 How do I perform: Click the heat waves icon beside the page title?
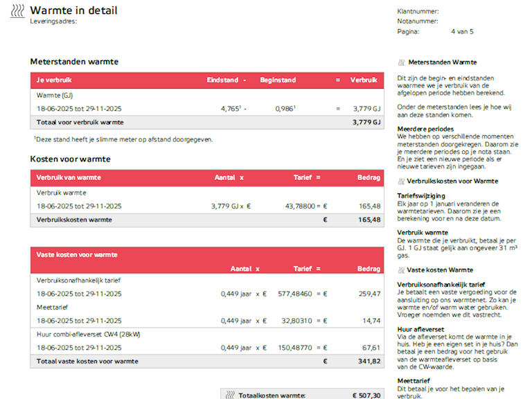pos(17,12)
